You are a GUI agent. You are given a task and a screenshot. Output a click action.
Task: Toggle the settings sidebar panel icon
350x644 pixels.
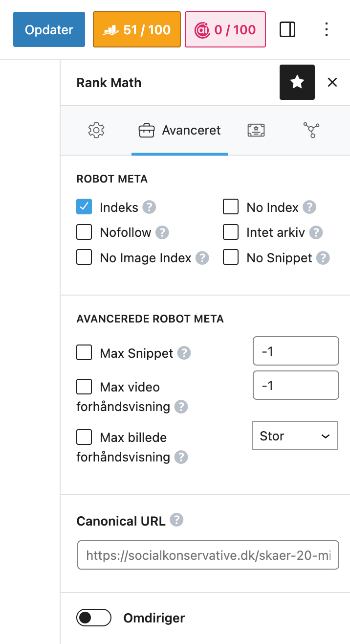pos(287,30)
